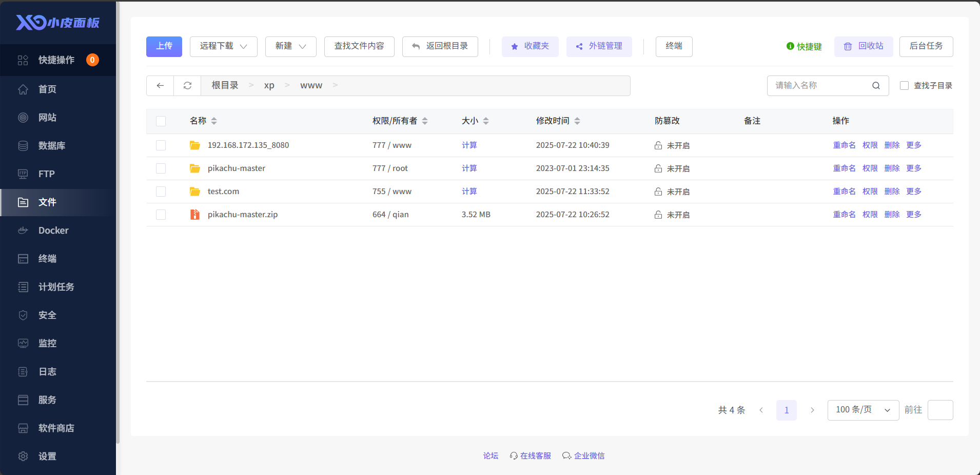Open the Monitoring (监控) sidebar menu
The image size is (980, 475).
click(x=58, y=344)
